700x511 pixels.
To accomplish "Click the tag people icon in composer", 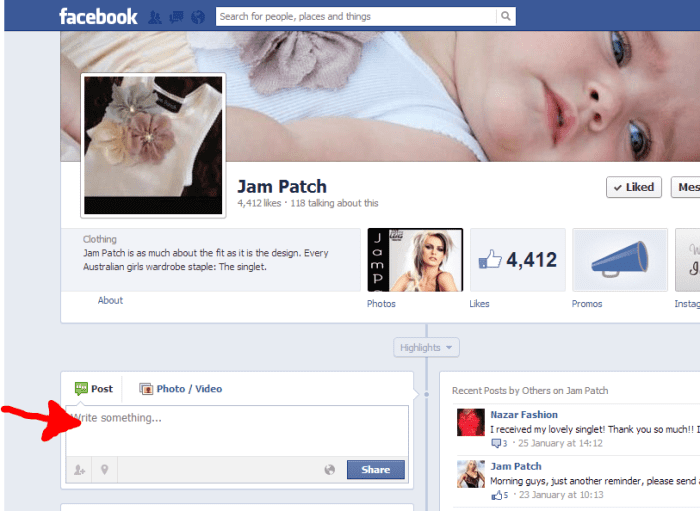I will [79, 469].
